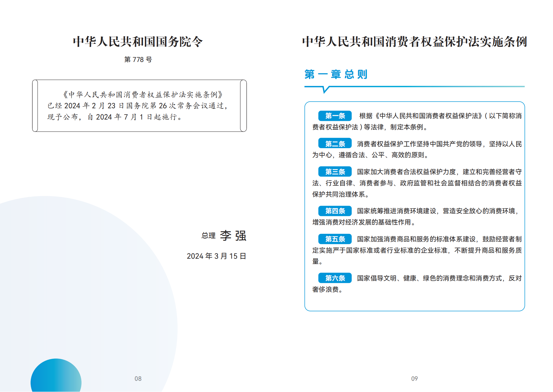Select the 第二条 article label
The height and width of the screenshot is (392, 553).
[x=335, y=144]
